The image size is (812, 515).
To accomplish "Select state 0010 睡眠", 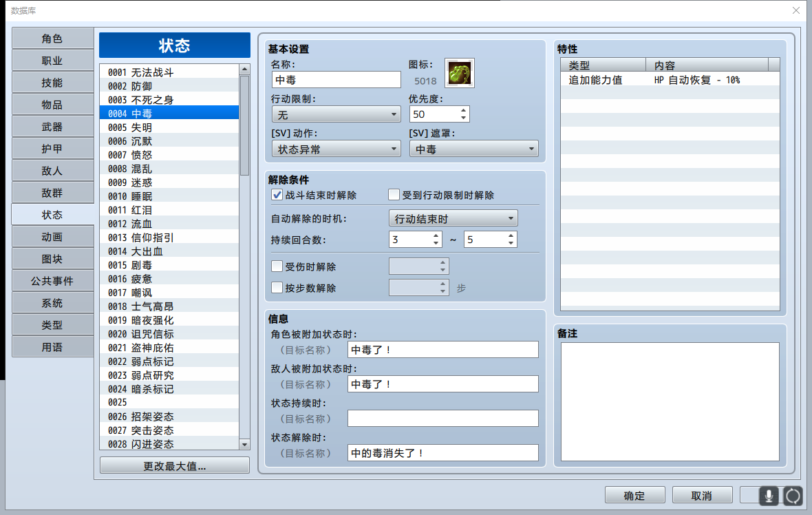I will (169, 196).
